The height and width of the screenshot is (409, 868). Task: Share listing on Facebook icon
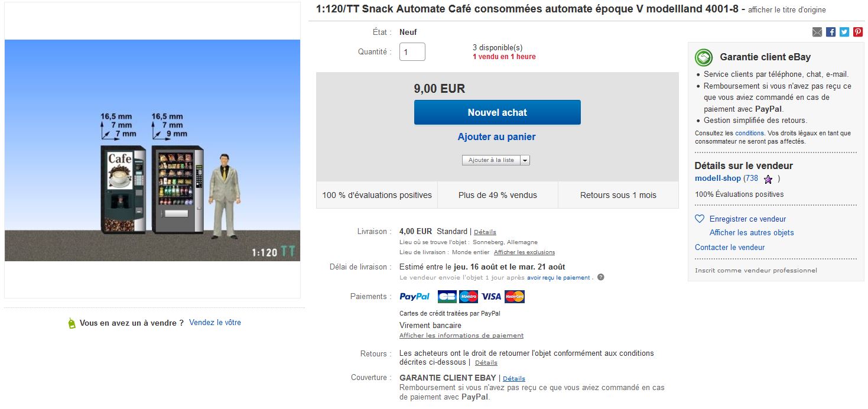click(831, 32)
